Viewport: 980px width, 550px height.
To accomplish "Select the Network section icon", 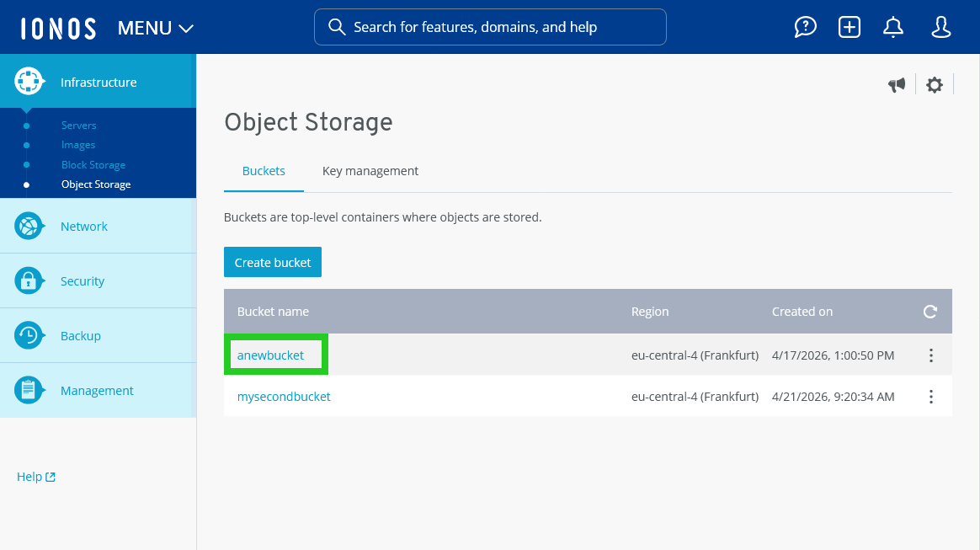I will pos(29,225).
